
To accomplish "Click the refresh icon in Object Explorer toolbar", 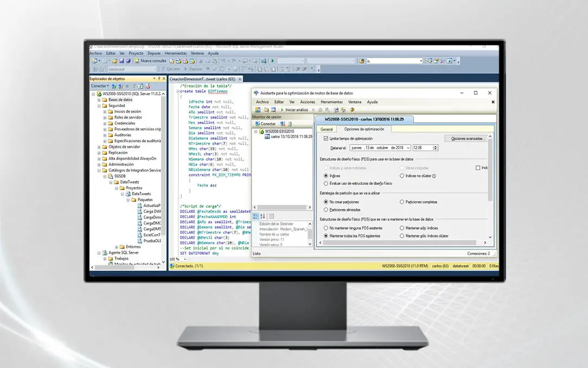I will [x=141, y=86].
